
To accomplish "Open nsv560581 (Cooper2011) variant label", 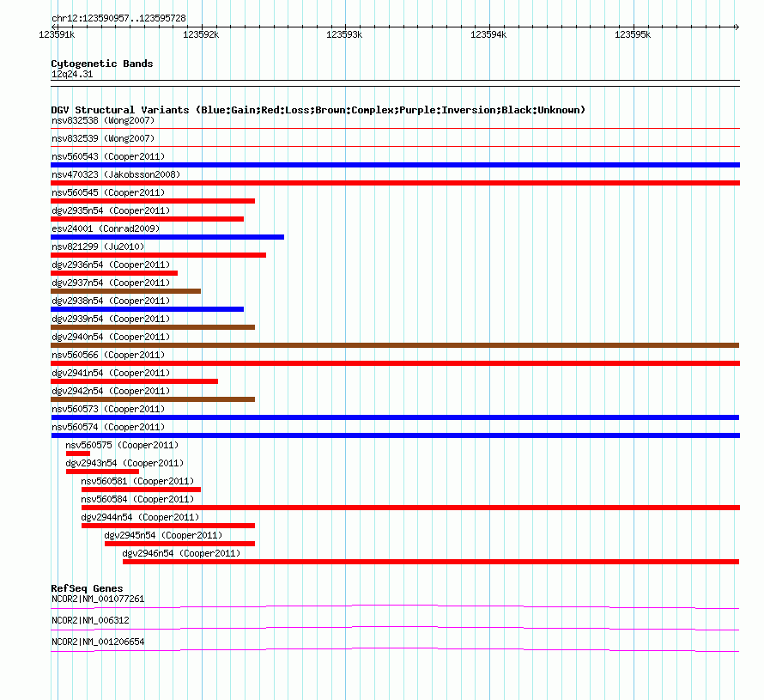I will tap(137, 481).
